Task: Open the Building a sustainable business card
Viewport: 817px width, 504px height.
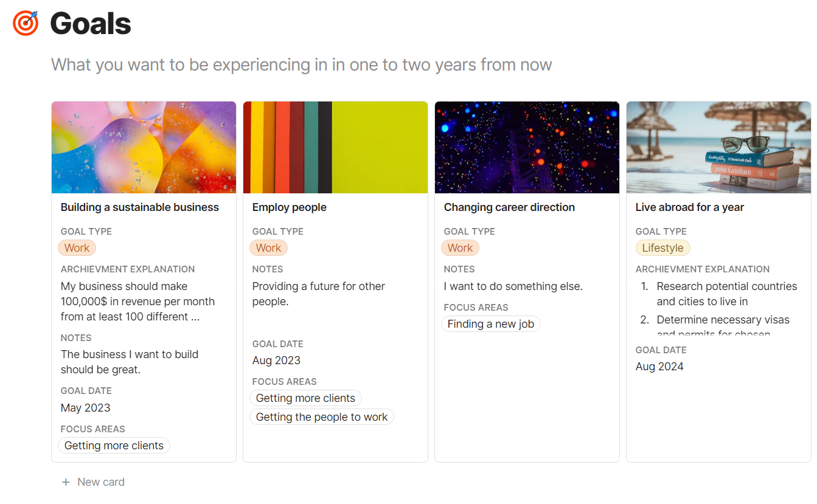Action: 140,207
